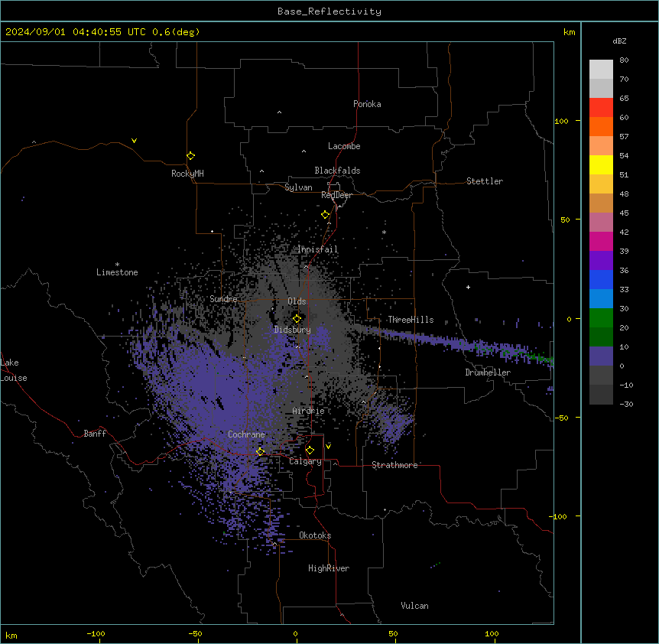659x644 pixels.
Task: Select the yellow 51-54 dBZ legend swatch
Action: [x=601, y=164]
